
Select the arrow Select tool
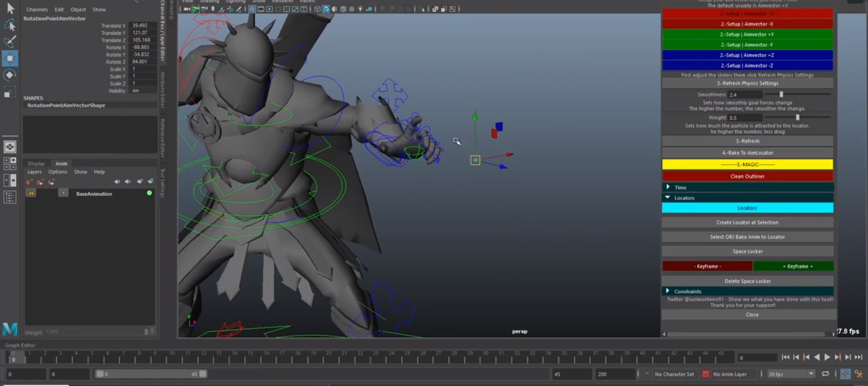(10, 8)
